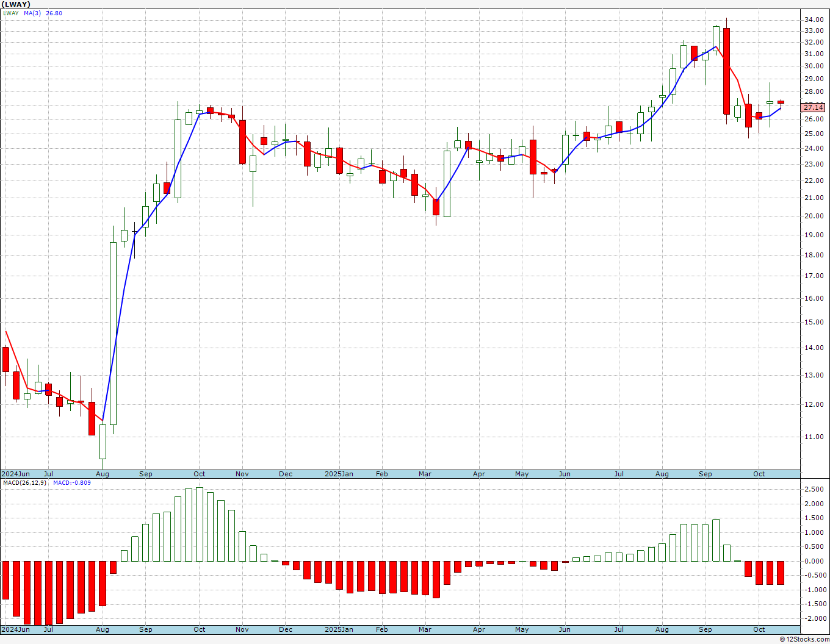Select Feb on the MACD panel date axis
The image size is (830, 644).
(x=381, y=629)
